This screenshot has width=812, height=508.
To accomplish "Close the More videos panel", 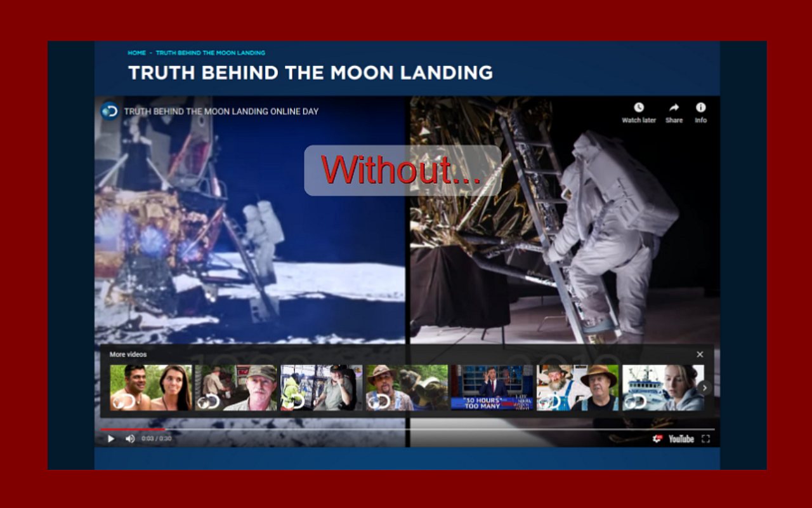I will 700,354.
